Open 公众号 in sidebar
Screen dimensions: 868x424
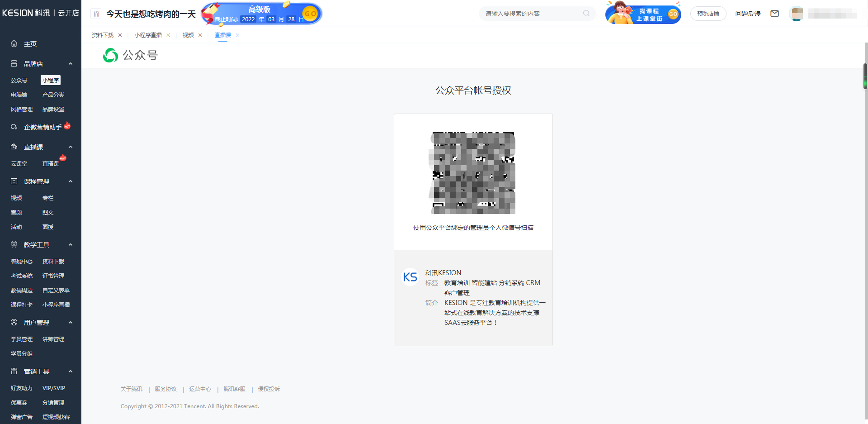(x=19, y=80)
